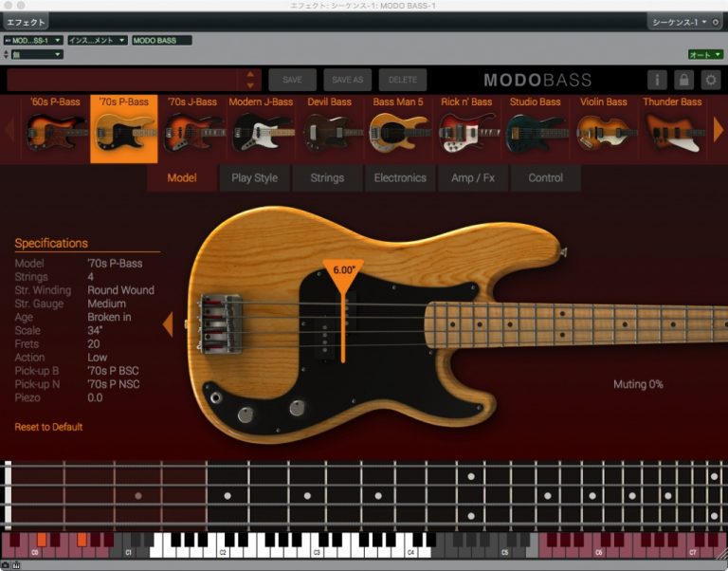Viewport: 728px width, 571px height.
Task: Open the preset dropdown below MOD...SS-1
Action: [x=37, y=54]
